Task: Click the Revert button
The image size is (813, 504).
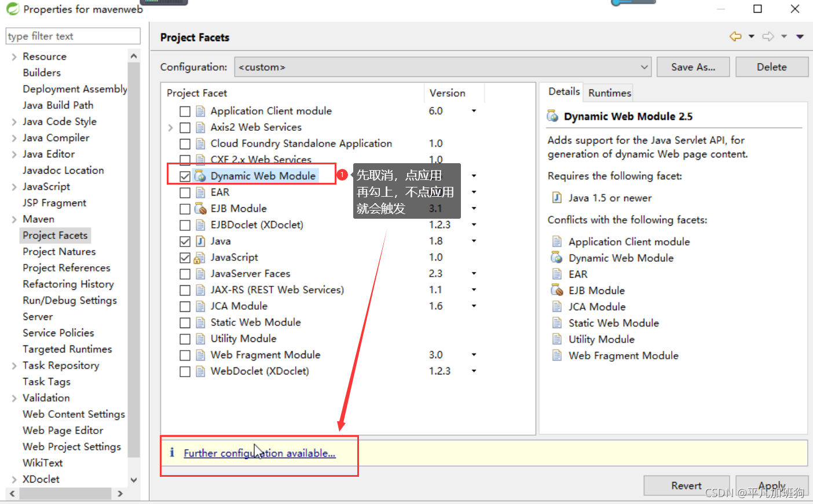Action: (686, 485)
